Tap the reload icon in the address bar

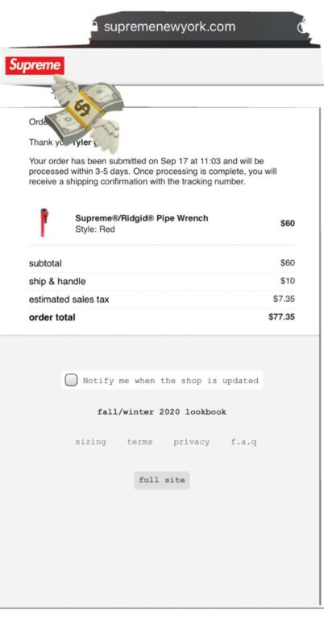point(301,27)
